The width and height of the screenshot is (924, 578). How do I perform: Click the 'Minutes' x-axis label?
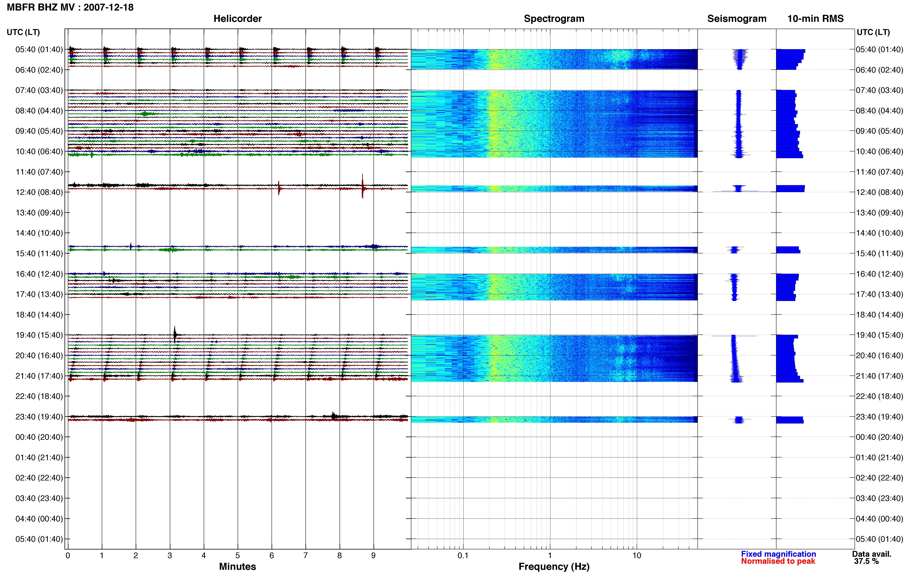(237, 566)
